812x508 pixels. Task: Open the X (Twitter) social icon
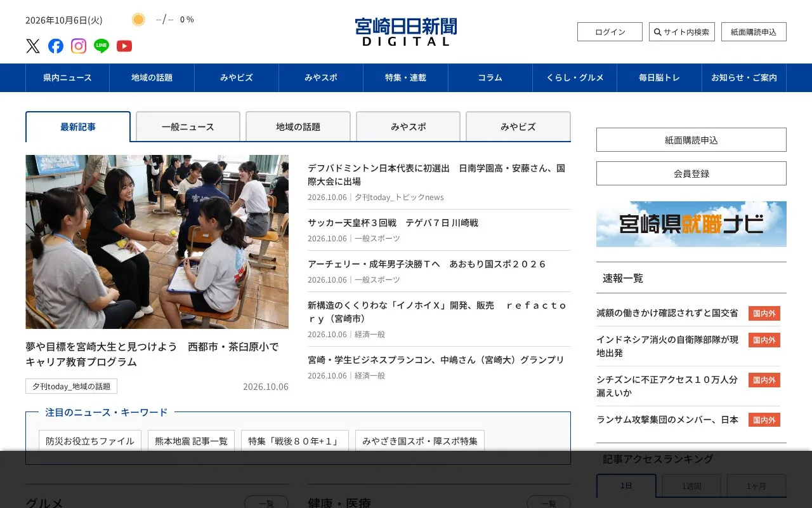[x=33, y=46]
